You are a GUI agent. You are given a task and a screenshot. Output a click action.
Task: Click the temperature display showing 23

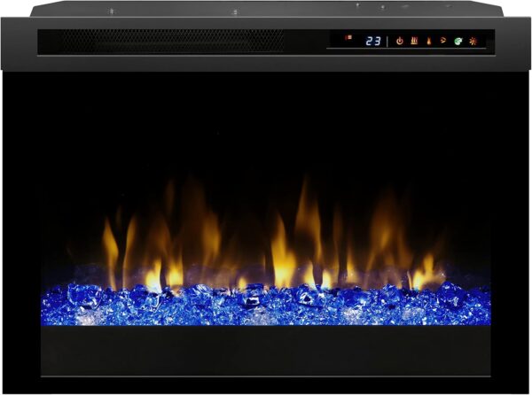[373, 41]
